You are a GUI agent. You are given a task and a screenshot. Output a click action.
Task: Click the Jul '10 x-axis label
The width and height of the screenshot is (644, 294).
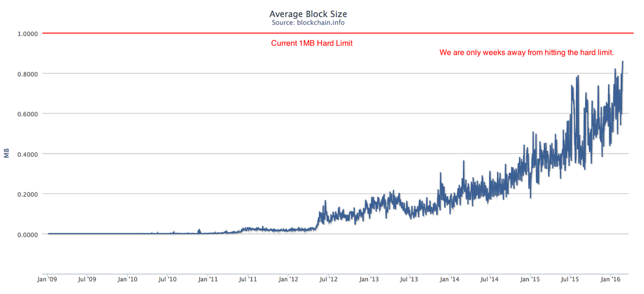tap(167, 280)
